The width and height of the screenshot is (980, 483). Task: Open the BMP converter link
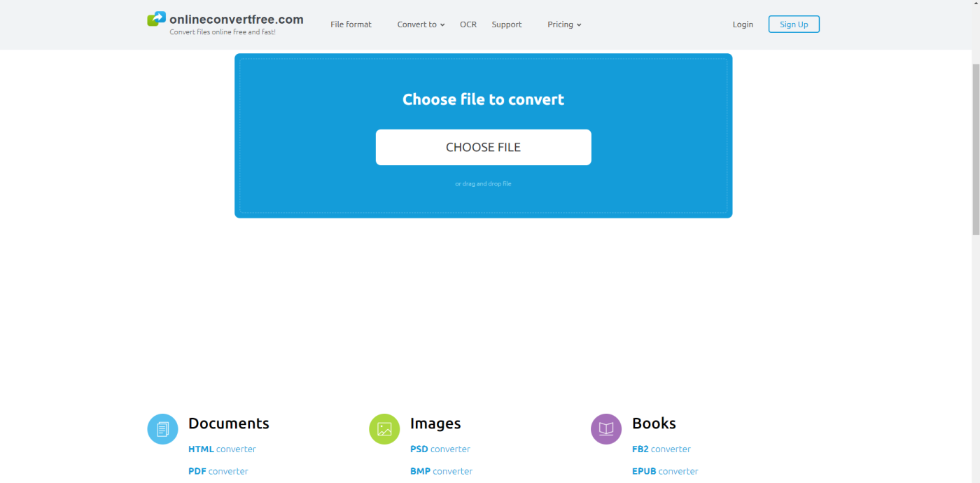pyautogui.click(x=441, y=471)
